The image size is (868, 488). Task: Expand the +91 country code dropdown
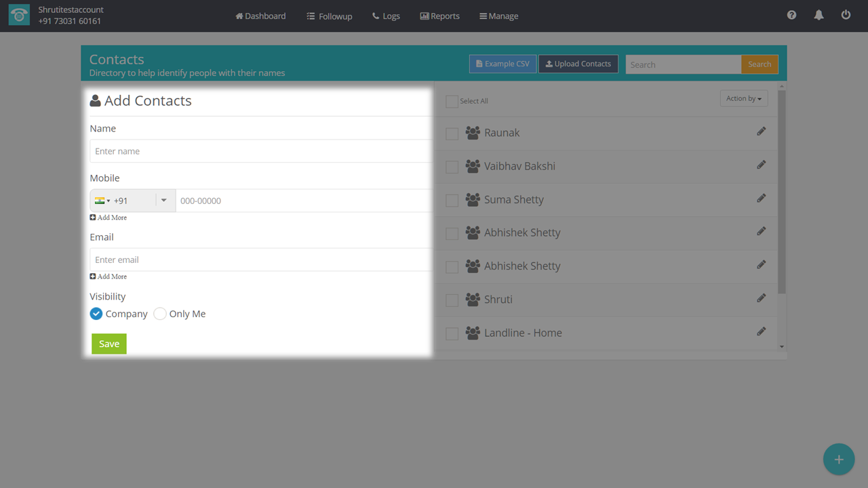coord(163,201)
